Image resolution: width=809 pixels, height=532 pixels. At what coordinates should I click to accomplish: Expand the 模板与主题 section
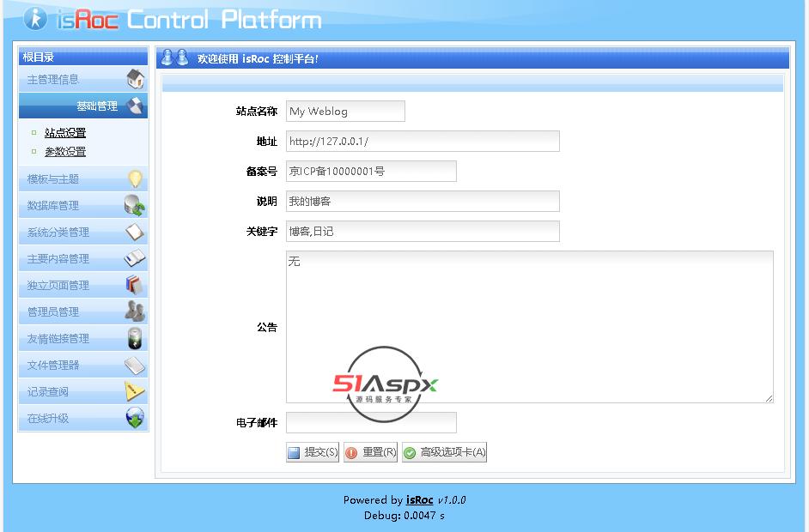coord(83,178)
